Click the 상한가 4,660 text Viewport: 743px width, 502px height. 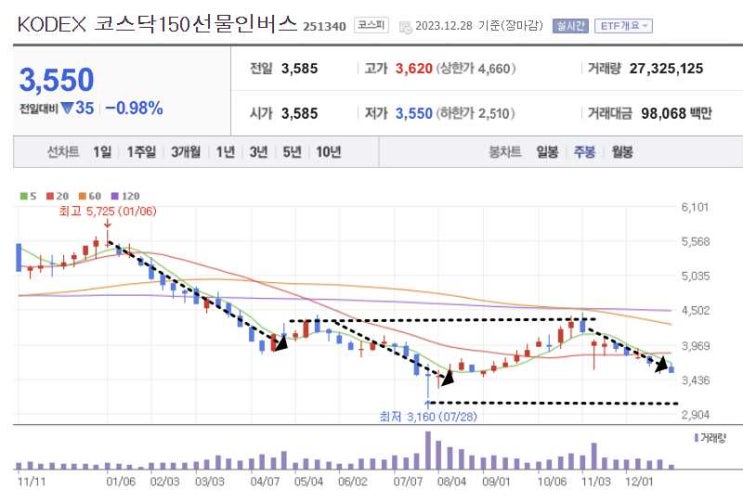click(x=476, y=69)
